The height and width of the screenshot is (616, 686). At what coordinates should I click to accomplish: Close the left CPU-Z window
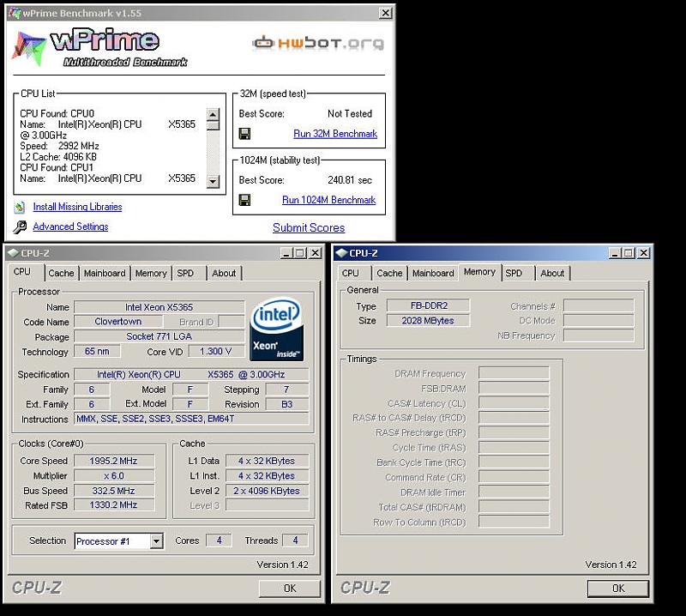point(315,253)
